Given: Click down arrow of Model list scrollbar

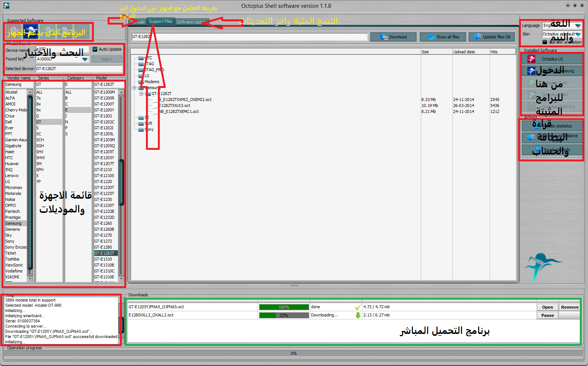Looking at the screenshot, I should (121, 279).
